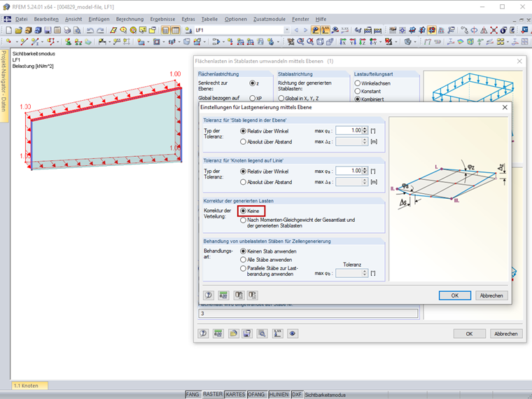The width and height of the screenshot is (532, 399).
Task: Toggle show loads icon in toolbar
Action: (x=316, y=30)
